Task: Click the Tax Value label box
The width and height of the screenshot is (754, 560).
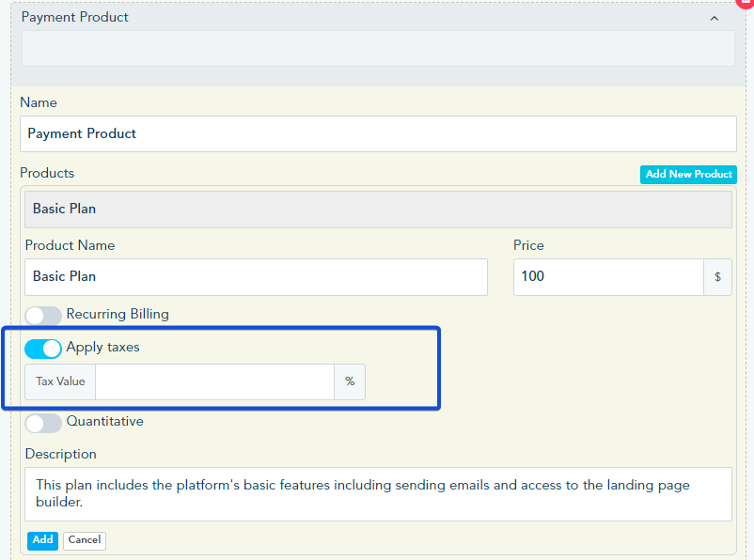Action: pyautogui.click(x=60, y=381)
